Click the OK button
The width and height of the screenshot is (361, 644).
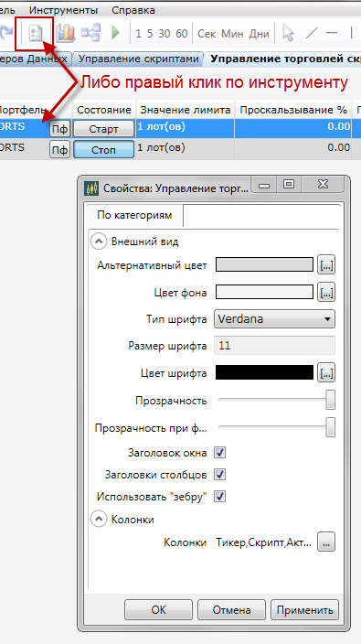158,609
